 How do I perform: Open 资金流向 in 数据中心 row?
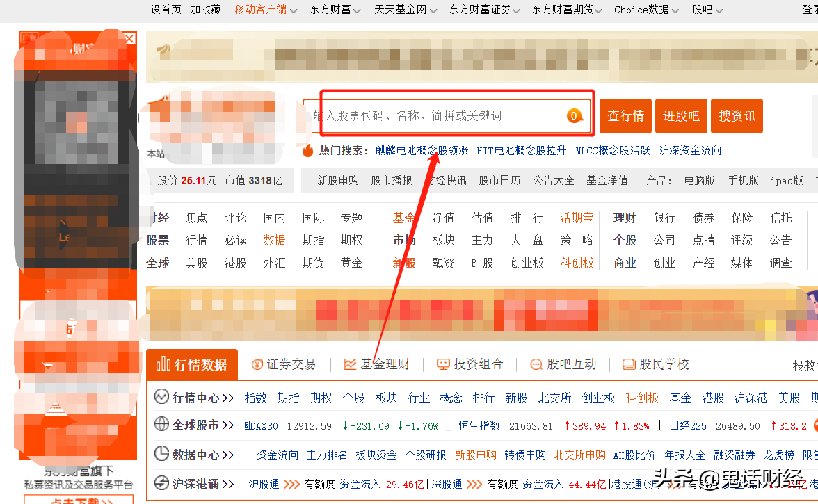(278, 455)
